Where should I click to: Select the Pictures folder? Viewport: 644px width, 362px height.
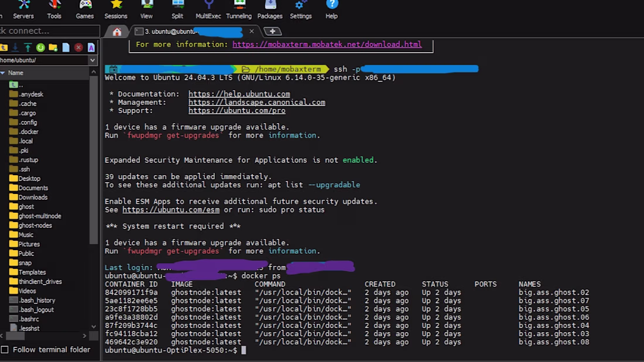[25, 244]
